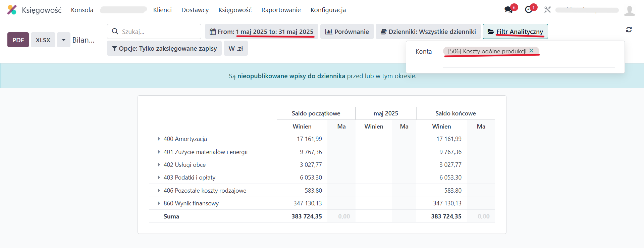Click the debug tools wrench icon

pos(547,10)
